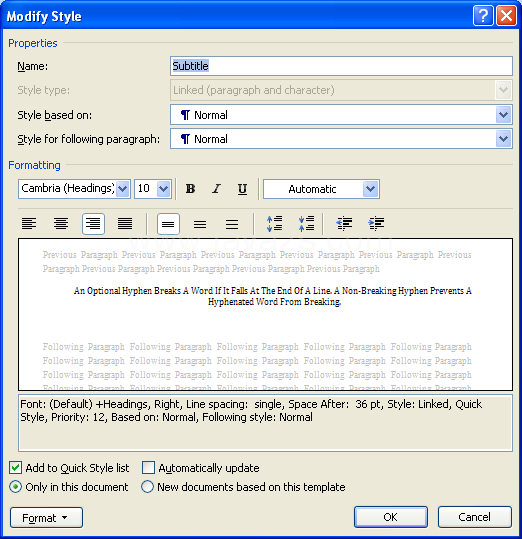Set paragraph alignment to Justify

125,224
